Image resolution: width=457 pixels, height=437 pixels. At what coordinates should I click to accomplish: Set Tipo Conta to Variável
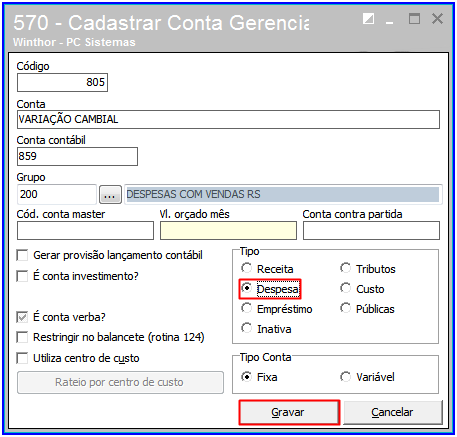[x=346, y=377]
